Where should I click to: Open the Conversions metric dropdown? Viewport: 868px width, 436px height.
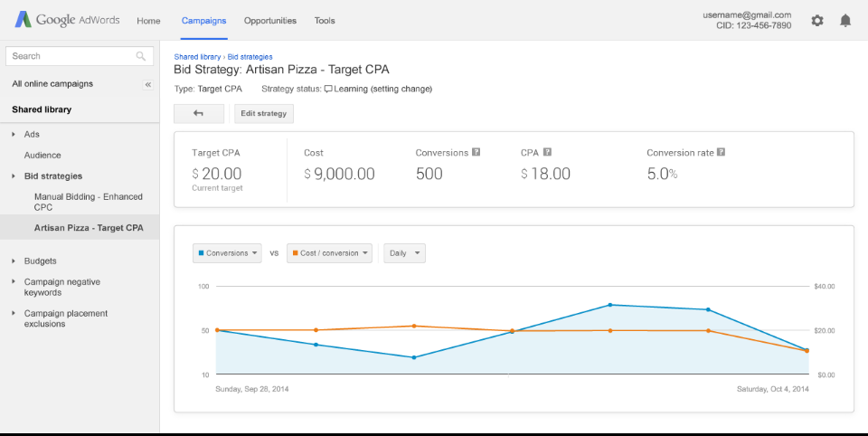click(x=228, y=253)
